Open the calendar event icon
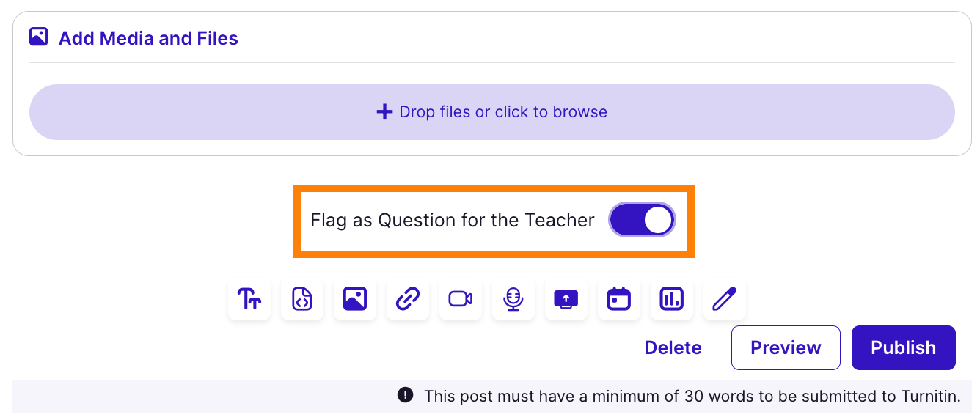Image resolution: width=980 pixels, height=420 pixels. point(619,299)
